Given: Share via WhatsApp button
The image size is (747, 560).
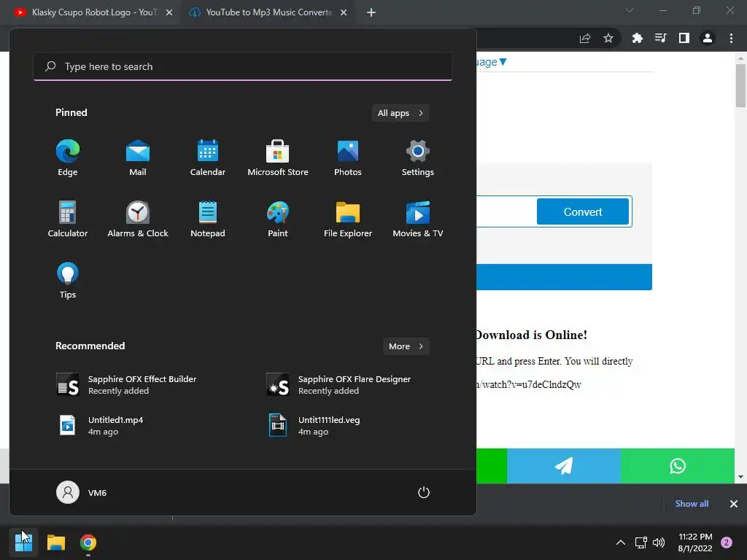Looking at the screenshot, I should (678, 466).
